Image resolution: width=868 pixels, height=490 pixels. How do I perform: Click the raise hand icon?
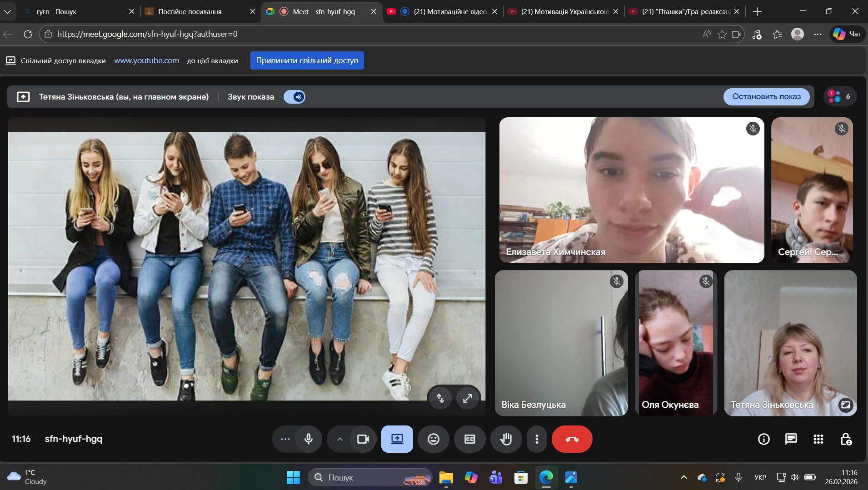(506, 439)
